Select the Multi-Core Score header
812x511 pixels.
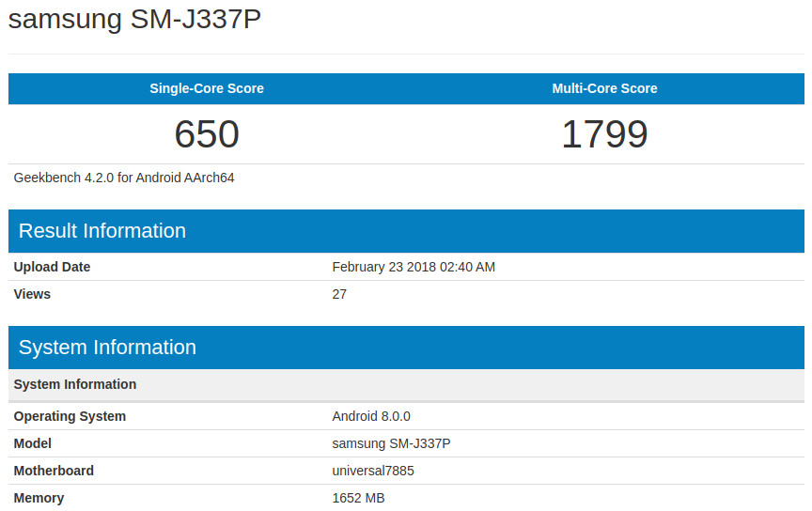click(604, 88)
